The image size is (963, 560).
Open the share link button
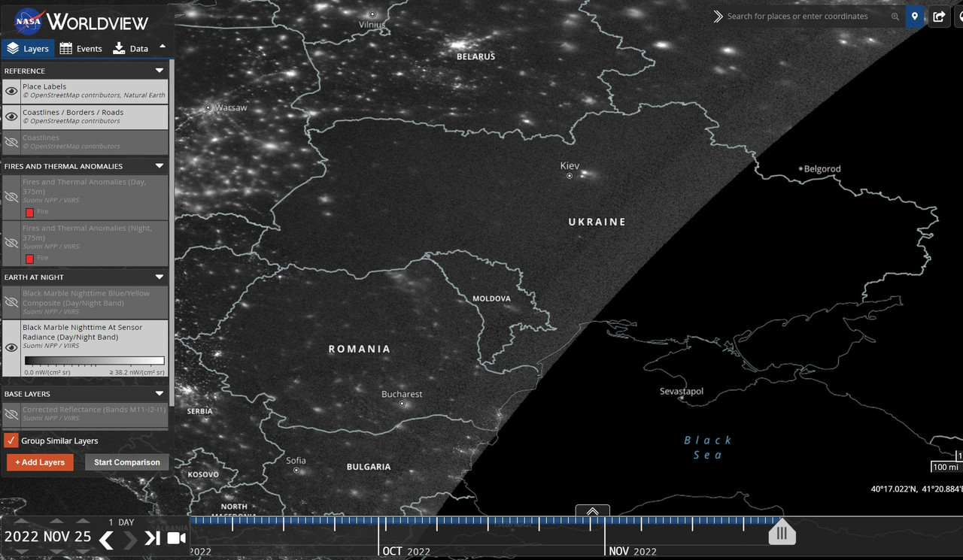point(940,17)
